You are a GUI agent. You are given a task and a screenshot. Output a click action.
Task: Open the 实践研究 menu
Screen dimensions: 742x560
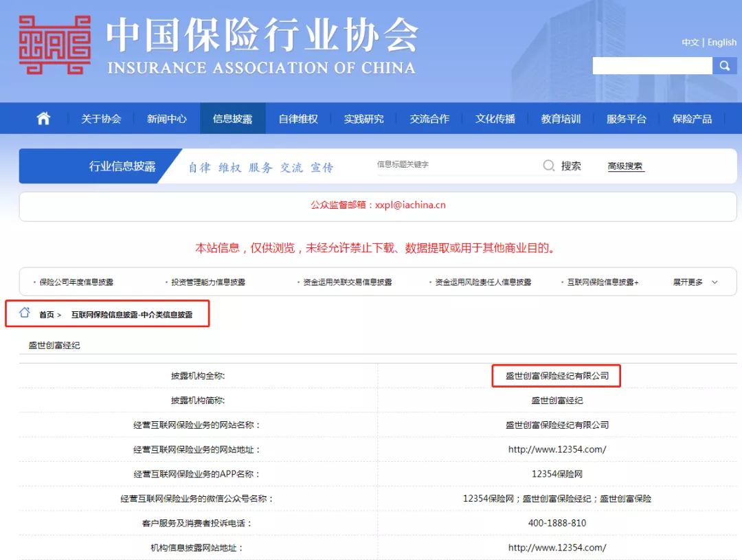[364, 119]
